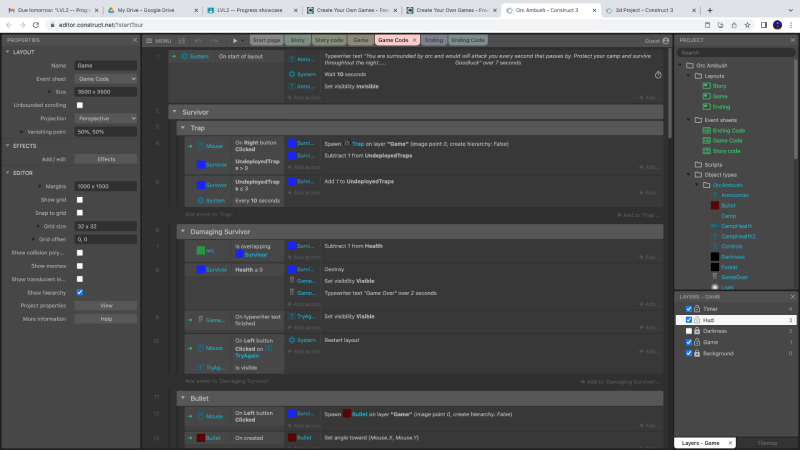Click the Undo arrow icon

(x=198, y=40)
